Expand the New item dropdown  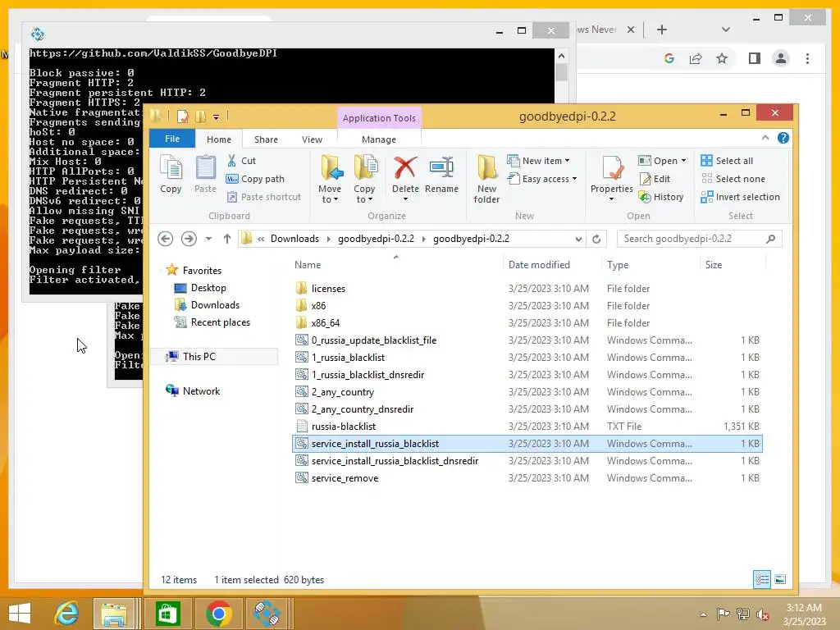567,161
